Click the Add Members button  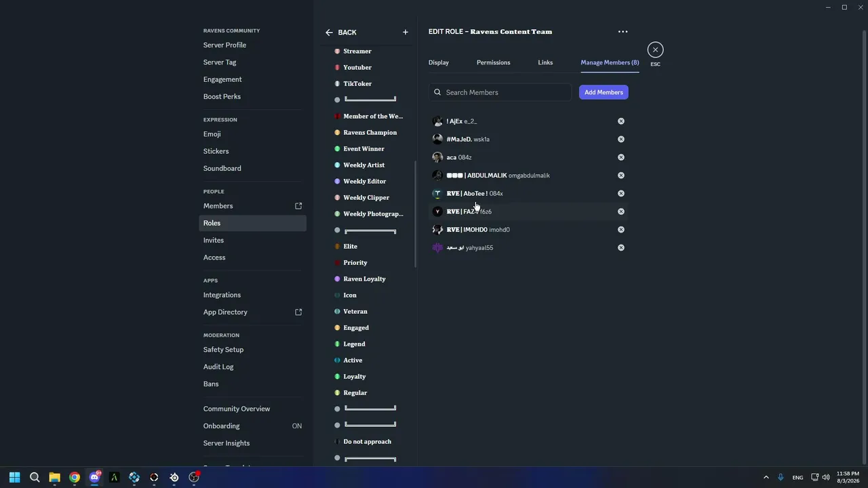click(604, 92)
